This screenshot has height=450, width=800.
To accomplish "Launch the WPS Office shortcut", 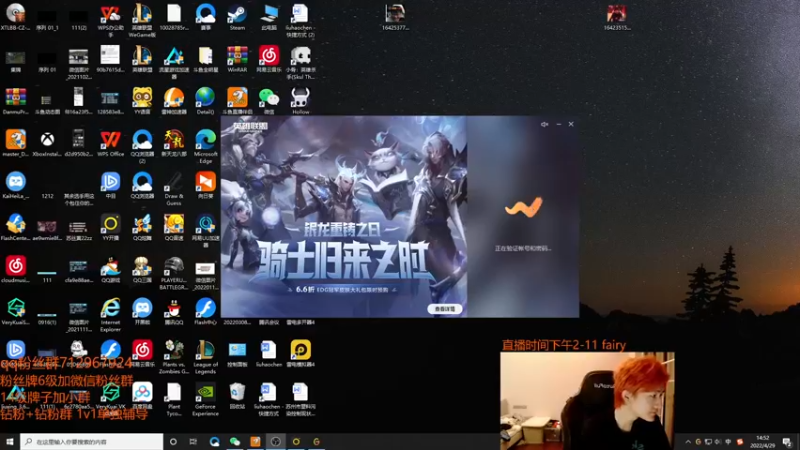I will tap(110, 143).
